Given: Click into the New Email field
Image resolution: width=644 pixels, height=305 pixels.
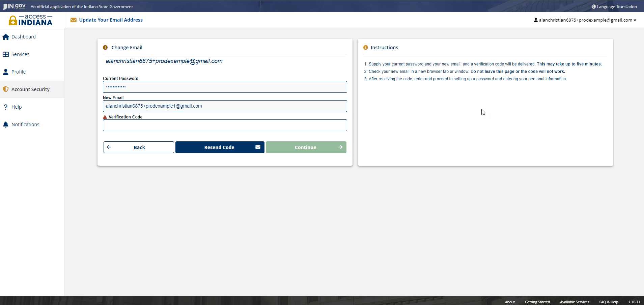Looking at the screenshot, I should pyautogui.click(x=225, y=106).
